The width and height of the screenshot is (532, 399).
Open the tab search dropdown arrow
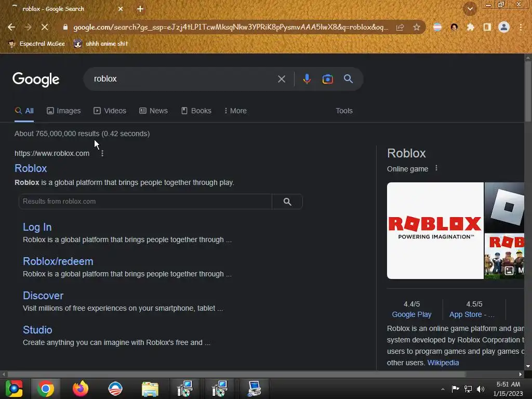(x=470, y=9)
